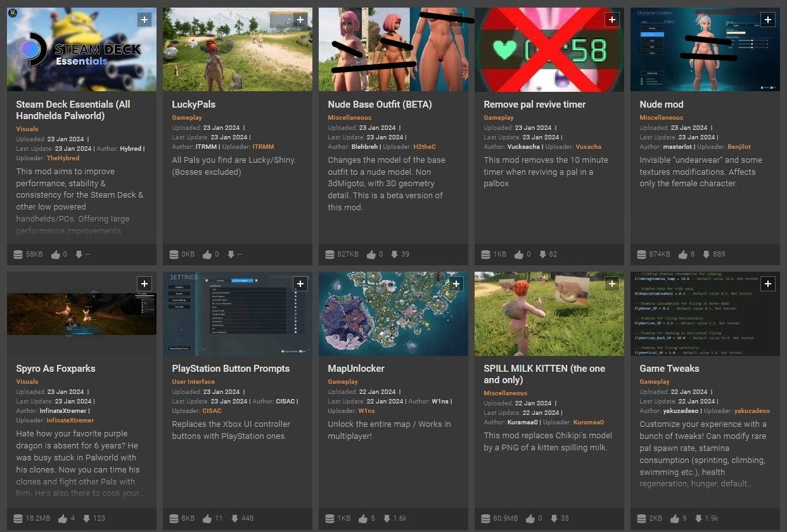Select Miscellaneous category under SPILL MILK KITTEN
The height and width of the screenshot is (532, 787).
tap(505, 393)
